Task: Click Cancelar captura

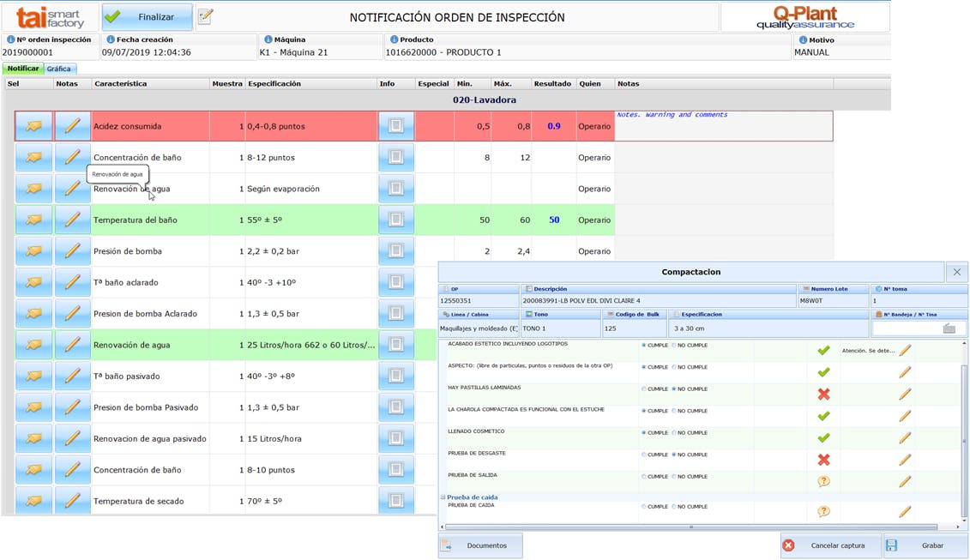Action: (831, 545)
